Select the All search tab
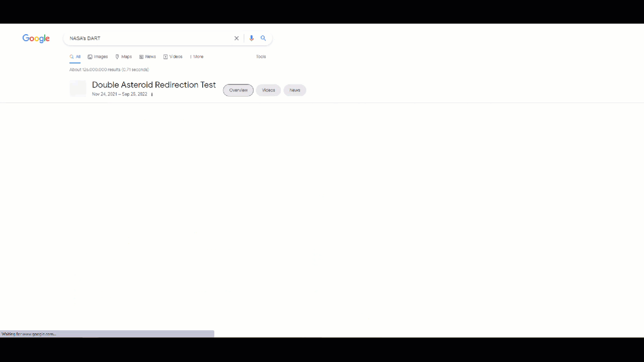Image resolution: width=644 pixels, height=362 pixels. pyautogui.click(x=75, y=57)
